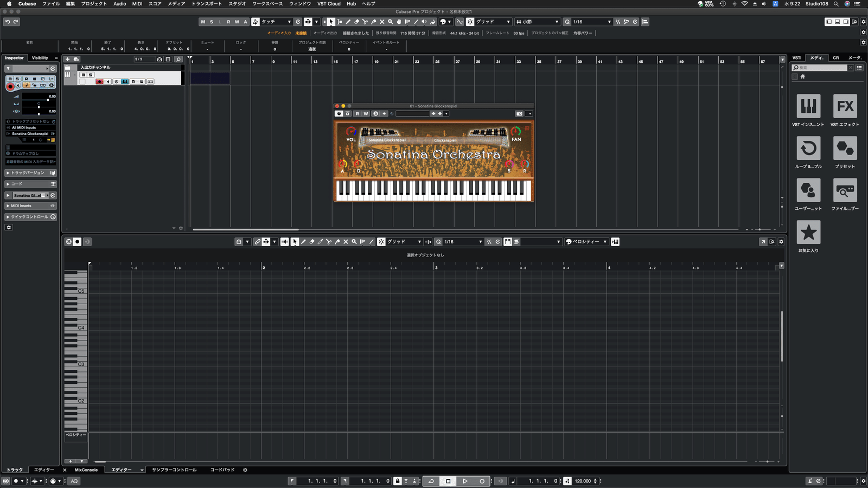The width and height of the screenshot is (868, 488).
Task: Expand トラックバージョン section in Inspector
Action: (31, 173)
